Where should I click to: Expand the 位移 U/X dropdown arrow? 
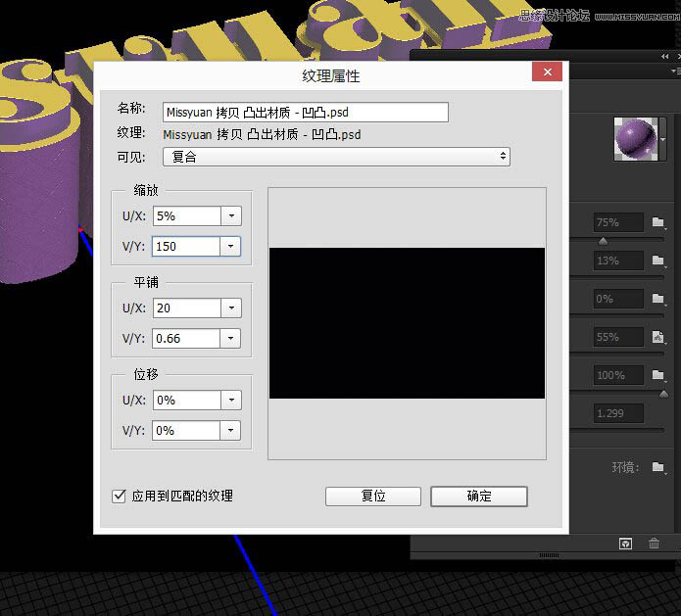point(231,400)
